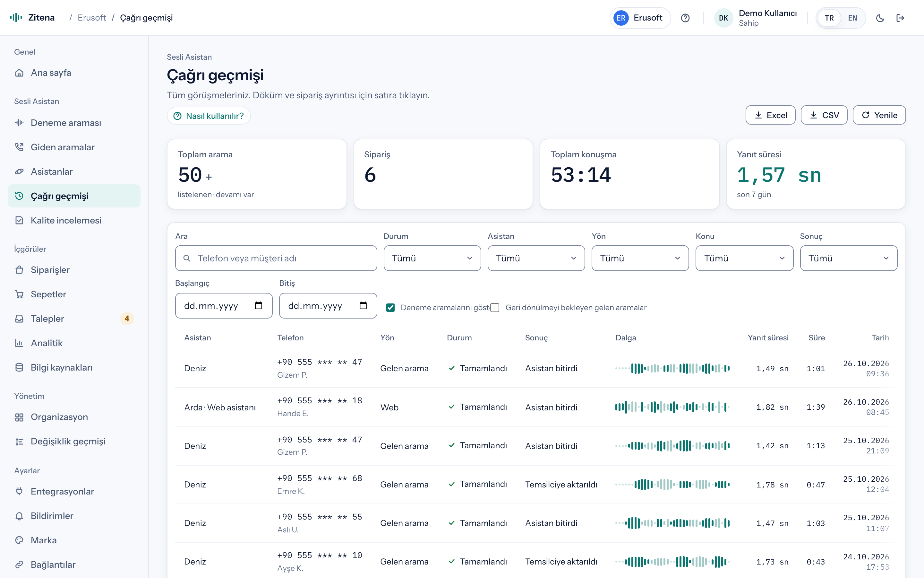
Task: Click the Analitik chart icon
Action: 19,343
